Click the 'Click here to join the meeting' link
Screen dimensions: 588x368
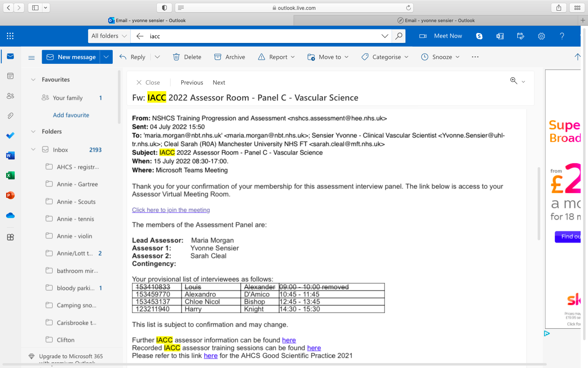(171, 210)
